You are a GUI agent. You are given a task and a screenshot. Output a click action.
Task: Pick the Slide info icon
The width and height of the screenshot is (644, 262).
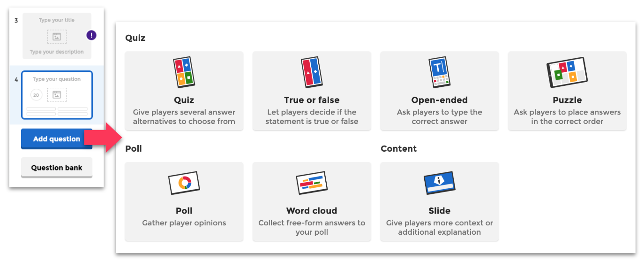439,183
